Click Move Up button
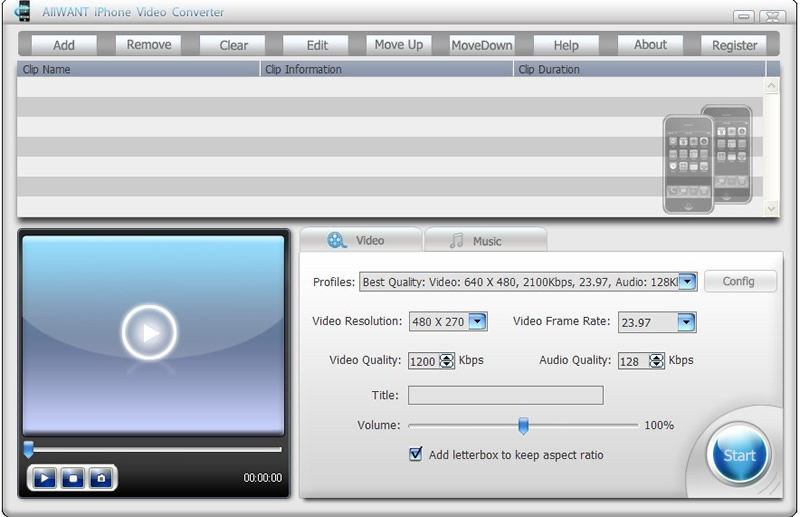This screenshot has width=800, height=517. pyautogui.click(x=398, y=45)
